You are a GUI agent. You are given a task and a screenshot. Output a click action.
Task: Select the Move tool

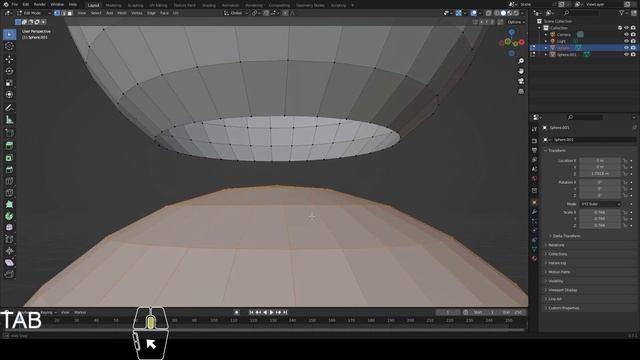9,59
